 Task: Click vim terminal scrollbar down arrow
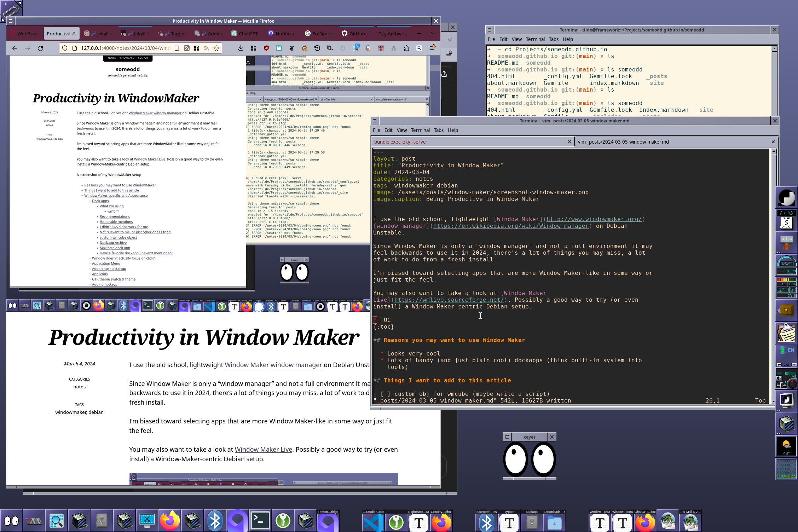coord(773,401)
